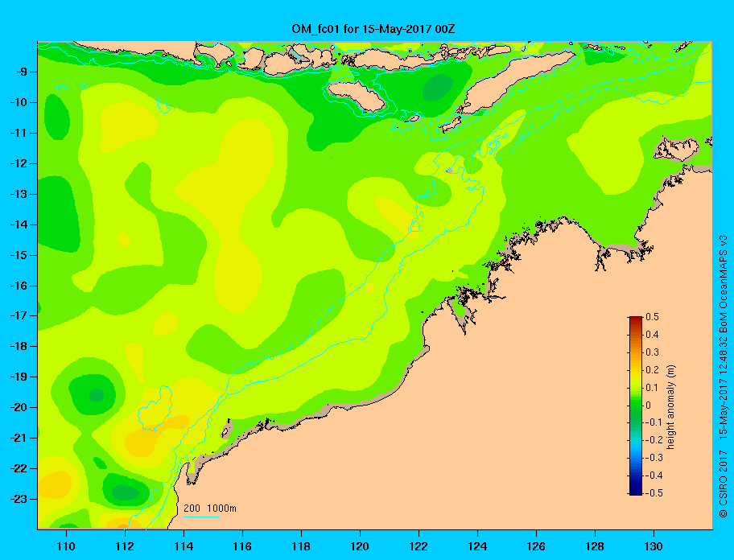Click the color bar legend gradient
This screenshot has height=560, width=734.
636,406
